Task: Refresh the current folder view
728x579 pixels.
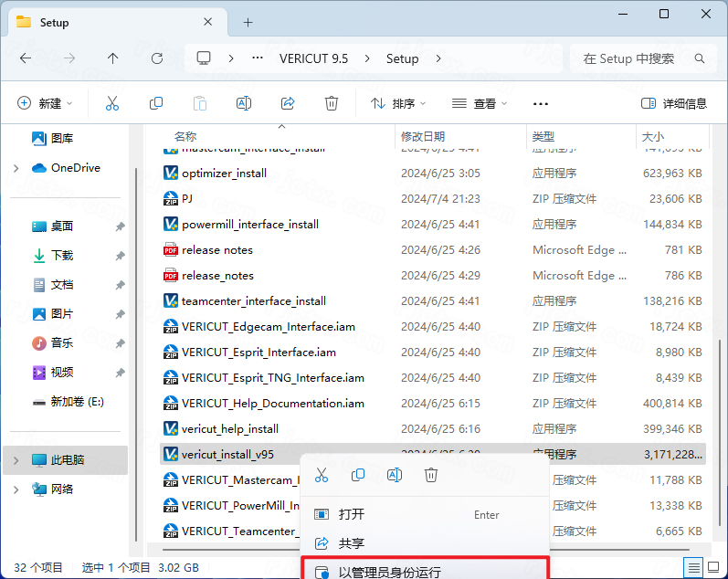Action: point(157,58)
